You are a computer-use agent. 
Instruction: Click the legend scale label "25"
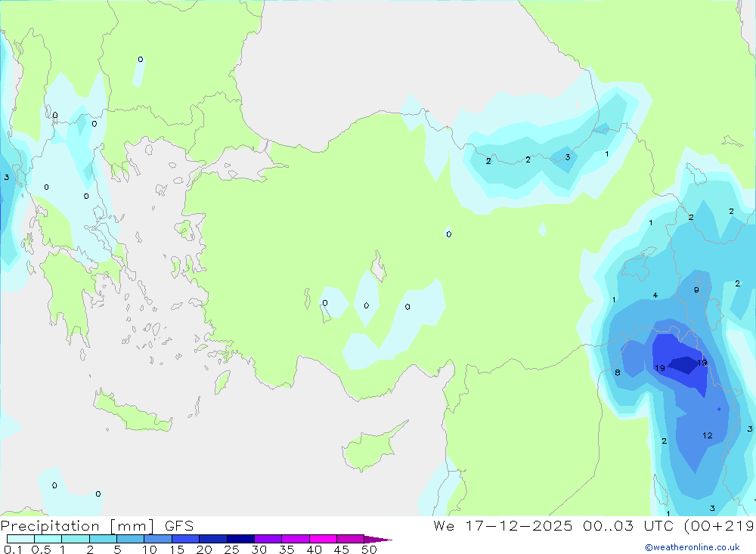[231, 549]
